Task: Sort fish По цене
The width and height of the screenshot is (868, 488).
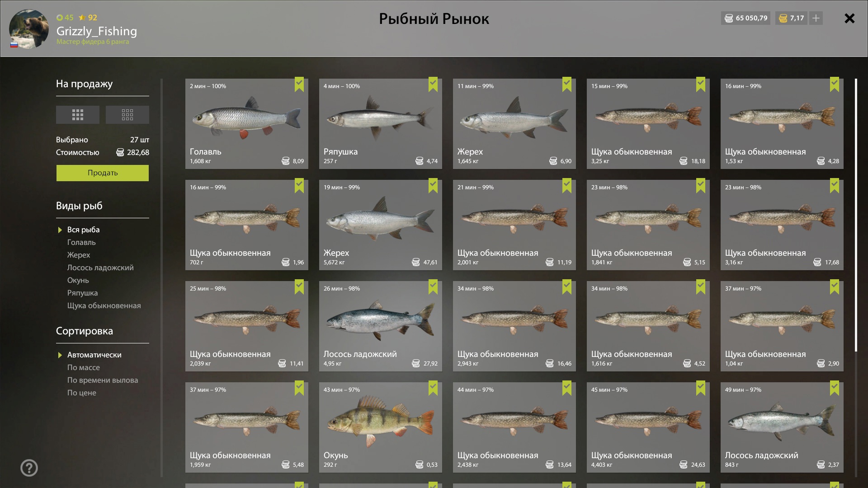Action: 82,393
